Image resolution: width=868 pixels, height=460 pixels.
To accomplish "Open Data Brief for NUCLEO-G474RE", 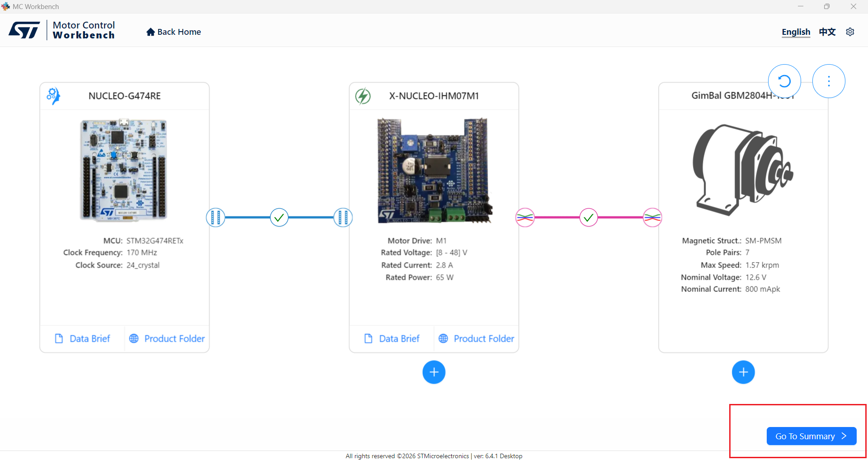I will (82, 338).
